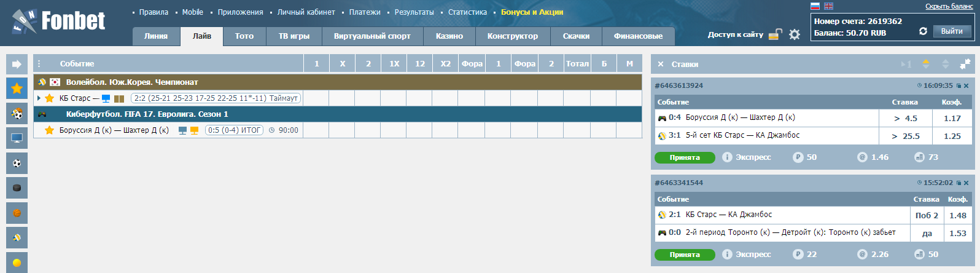Image resolution: width=980 pixels, height=273 pixels.
Task: Click the 1X column header
Action: [394, 64]
